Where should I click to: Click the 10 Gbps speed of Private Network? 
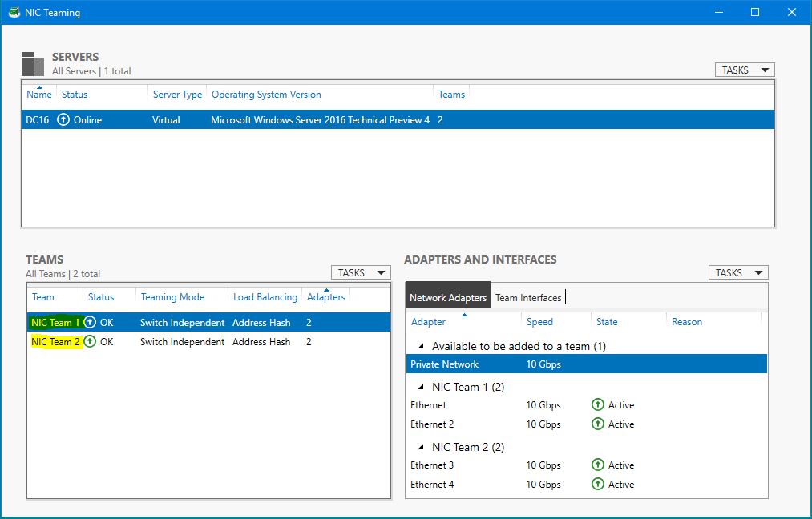click(543, 364)
